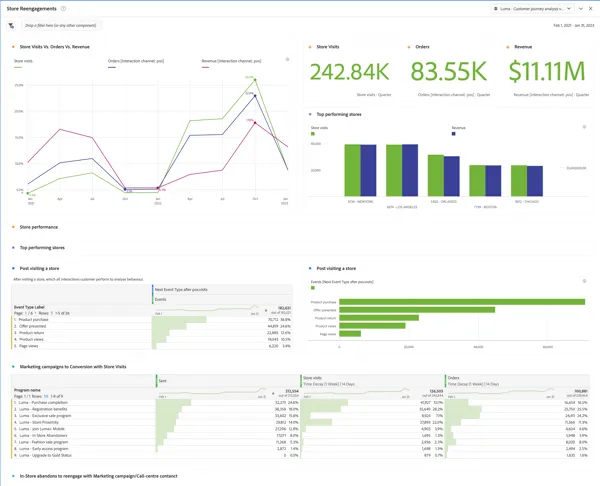Select row Luma - Exclusive sale program
600x486 pixels.
300,416
